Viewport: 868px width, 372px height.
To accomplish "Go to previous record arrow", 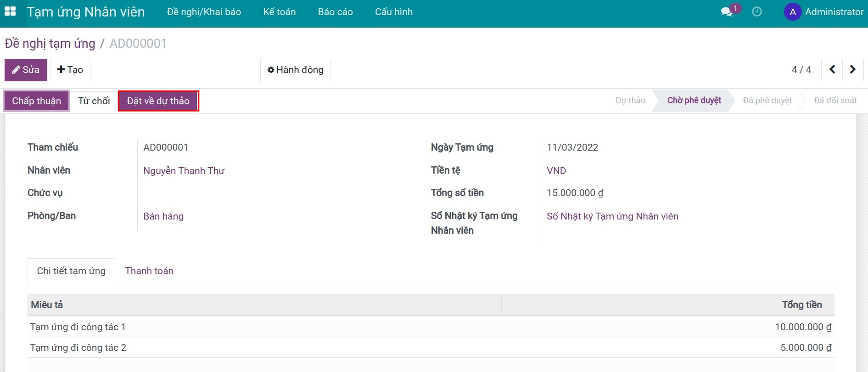I will (x=832, y=70).
